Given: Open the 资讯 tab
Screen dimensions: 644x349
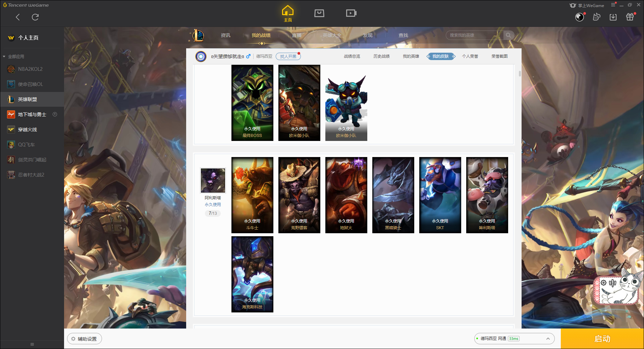Looking at the screenshot, I should pyautogui.click(x=225, y=35).
